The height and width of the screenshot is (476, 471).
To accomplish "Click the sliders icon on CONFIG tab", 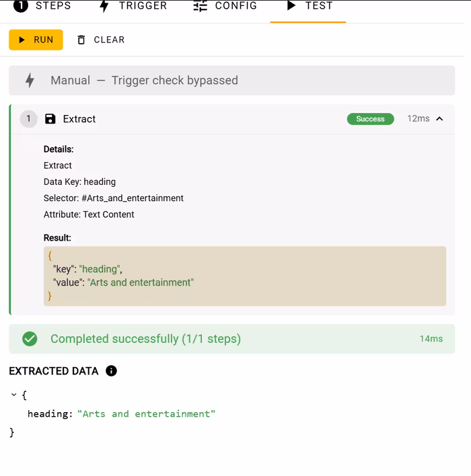I will (201, 6).
